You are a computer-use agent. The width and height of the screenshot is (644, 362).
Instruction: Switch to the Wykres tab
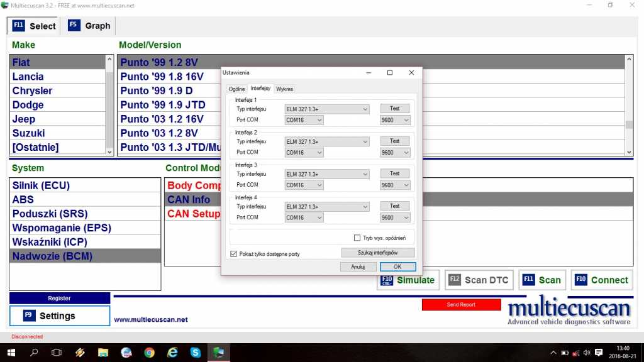(284, 89)
